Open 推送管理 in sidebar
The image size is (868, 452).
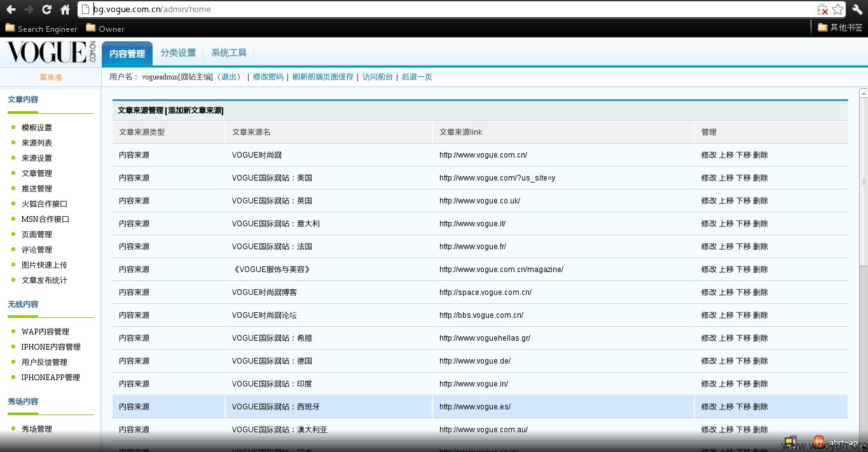[37, 189]
